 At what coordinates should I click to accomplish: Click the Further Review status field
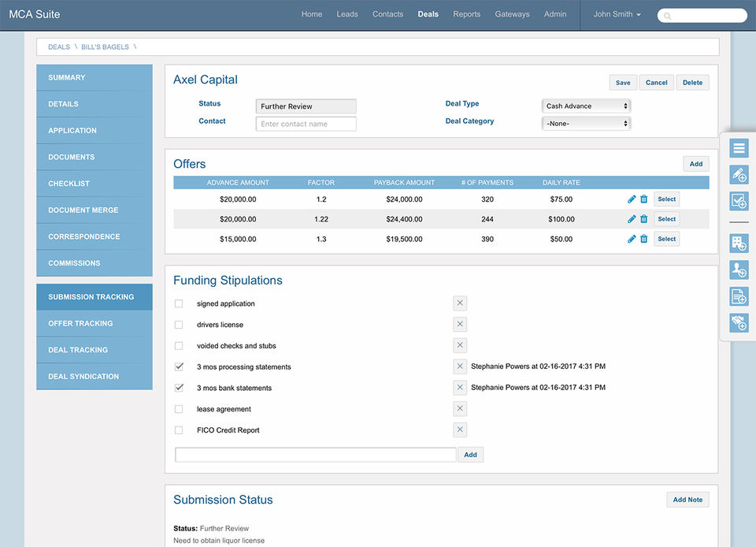[x=306, y=106]
